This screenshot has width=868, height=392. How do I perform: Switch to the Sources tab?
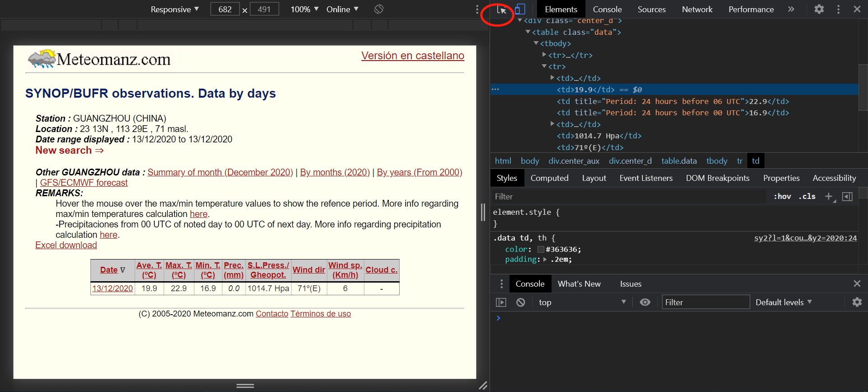point(651,9)
